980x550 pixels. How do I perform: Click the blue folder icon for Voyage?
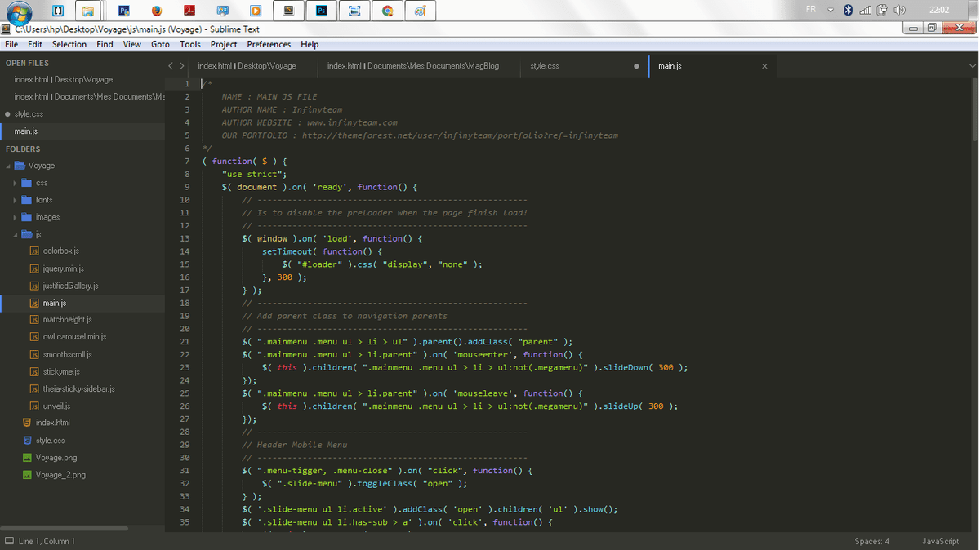tap(20, 166)
